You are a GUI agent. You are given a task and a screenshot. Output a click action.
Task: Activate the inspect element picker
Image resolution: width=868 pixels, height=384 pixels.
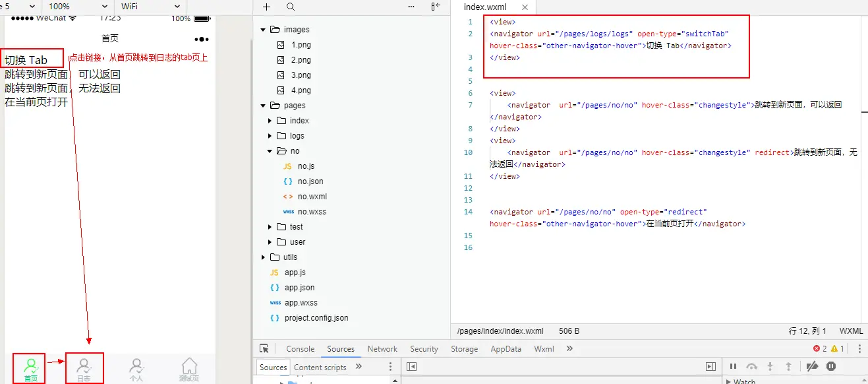(264, 349)
